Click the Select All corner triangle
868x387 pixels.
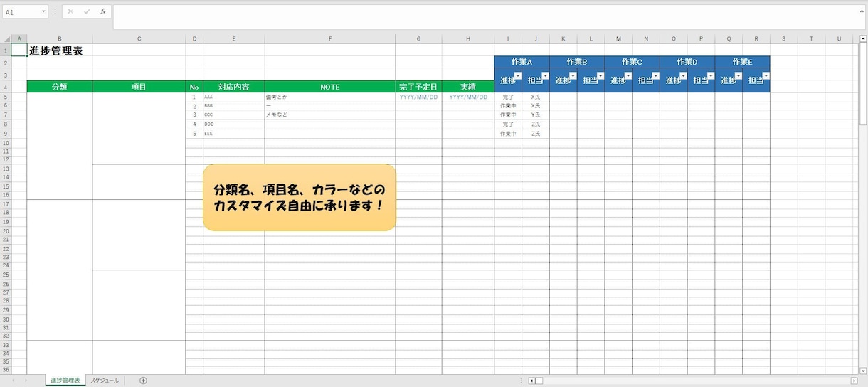6,38
